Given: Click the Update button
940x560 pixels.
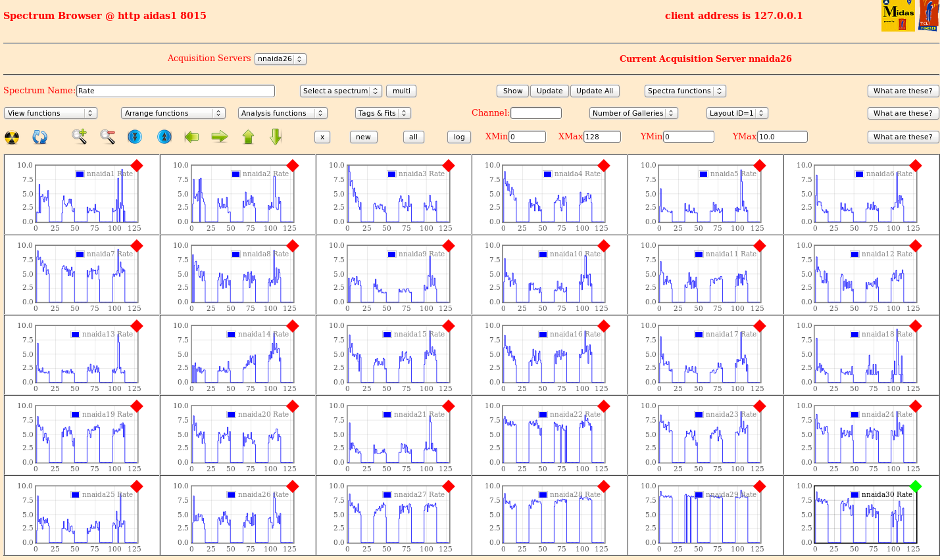Looking at the screenshot, I should [549, 91].
